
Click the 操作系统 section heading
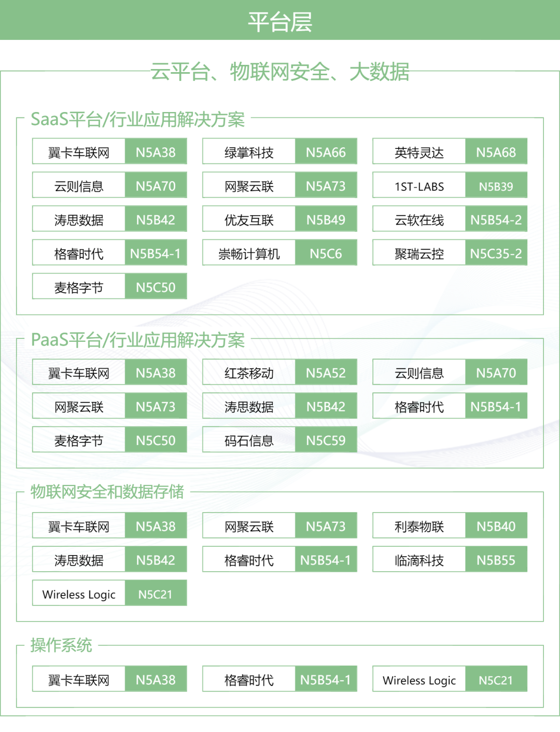(x=61, y=645)
